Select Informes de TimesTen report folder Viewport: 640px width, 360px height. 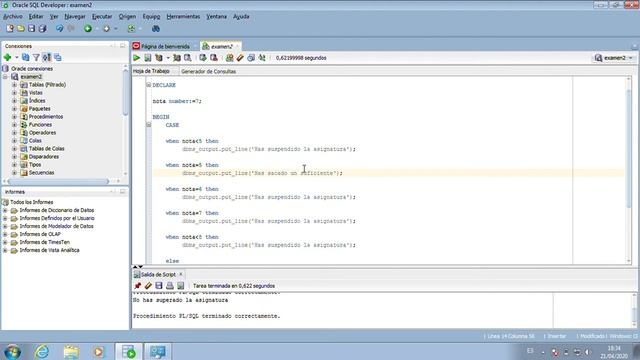tap(44, 242)
